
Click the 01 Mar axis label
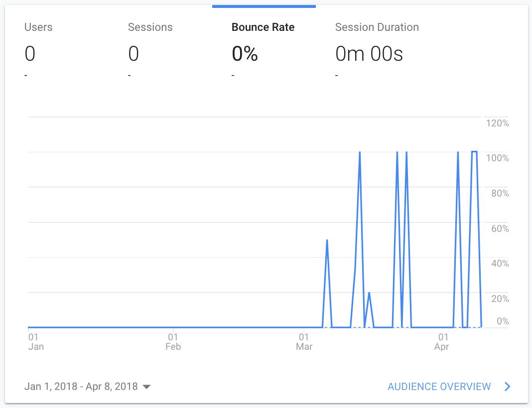tap(304, 342)
